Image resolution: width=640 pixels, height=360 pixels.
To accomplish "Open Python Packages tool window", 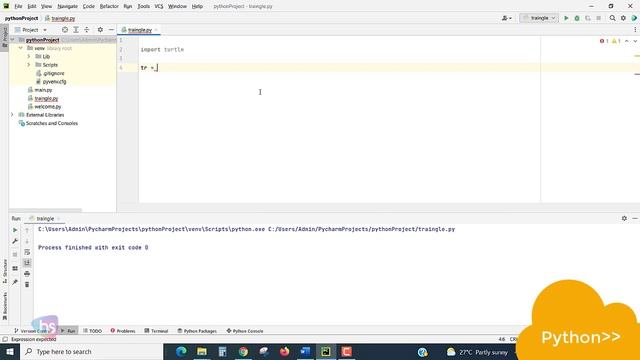I will click(197, 331).
